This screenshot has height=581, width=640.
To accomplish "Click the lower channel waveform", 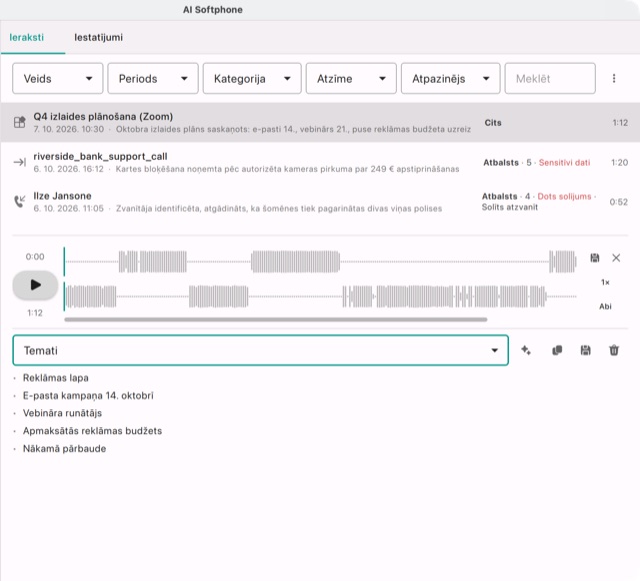I will point(320,296).
